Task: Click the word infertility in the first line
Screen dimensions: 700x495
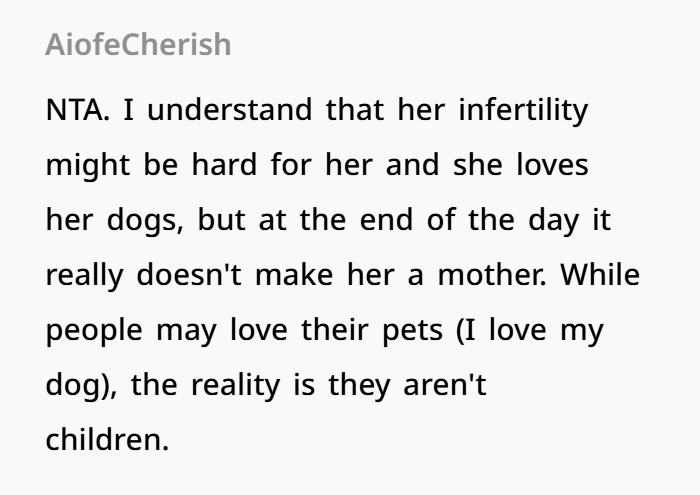Action: (x=523, y=110)
